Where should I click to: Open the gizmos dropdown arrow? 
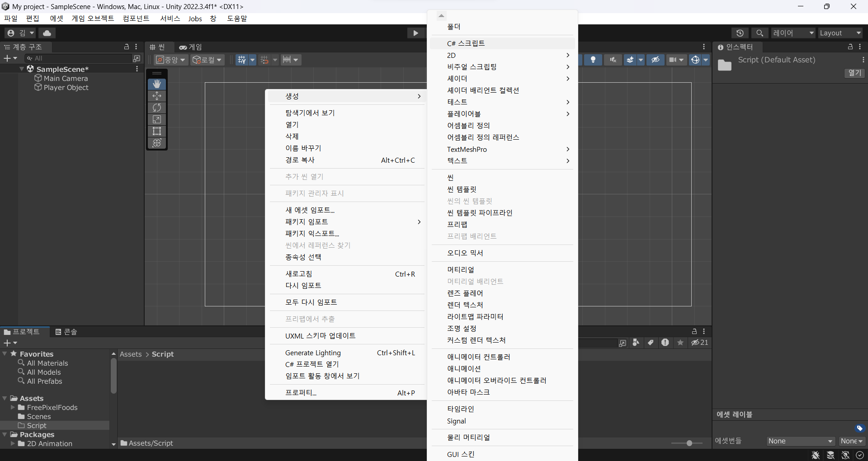click(706, 60)
